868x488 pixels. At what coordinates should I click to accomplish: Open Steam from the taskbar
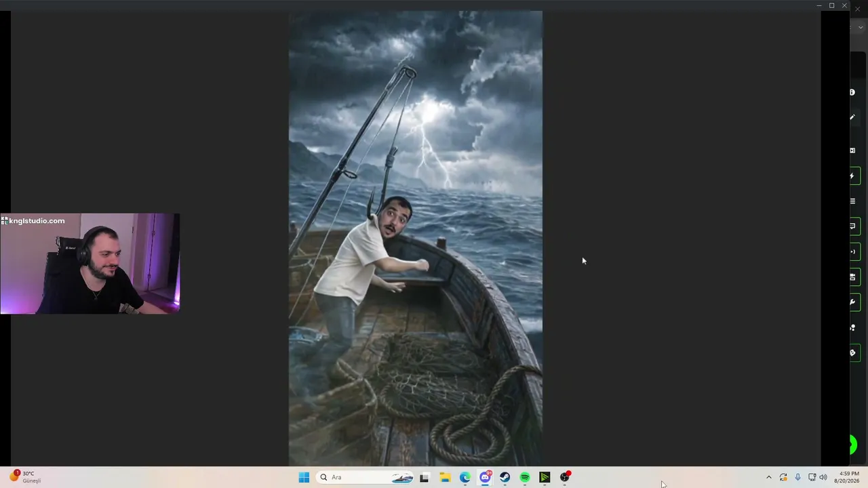pos(505,477)
